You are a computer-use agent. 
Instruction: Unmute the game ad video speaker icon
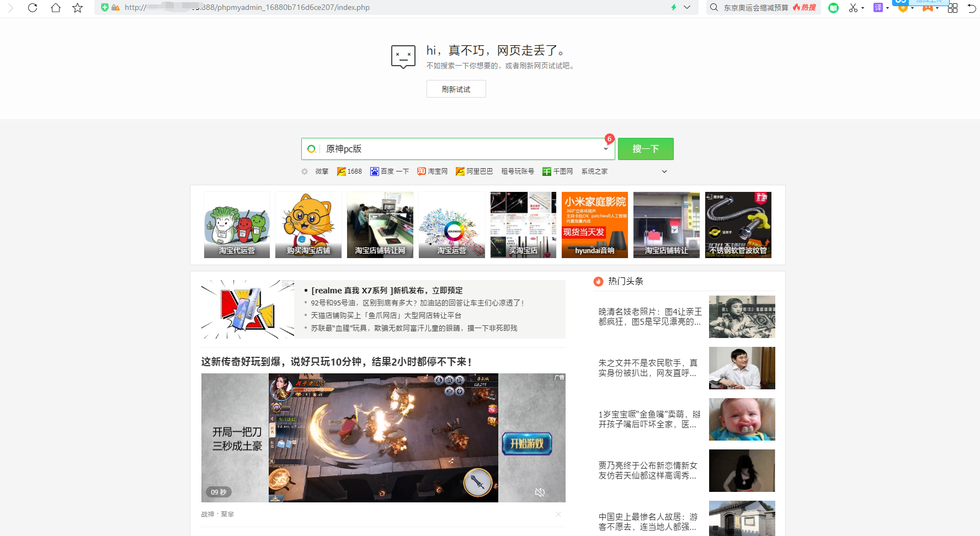540,492
